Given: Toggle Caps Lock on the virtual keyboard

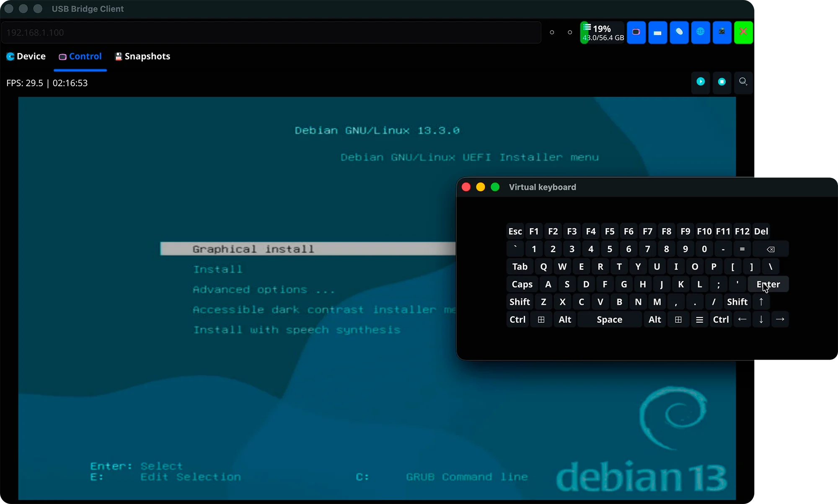Looking at the screenshot, I should 521,284.
